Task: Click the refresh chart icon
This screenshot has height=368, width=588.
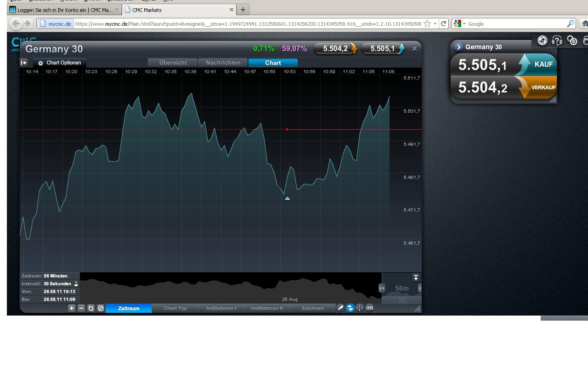Action: (91, 308)
